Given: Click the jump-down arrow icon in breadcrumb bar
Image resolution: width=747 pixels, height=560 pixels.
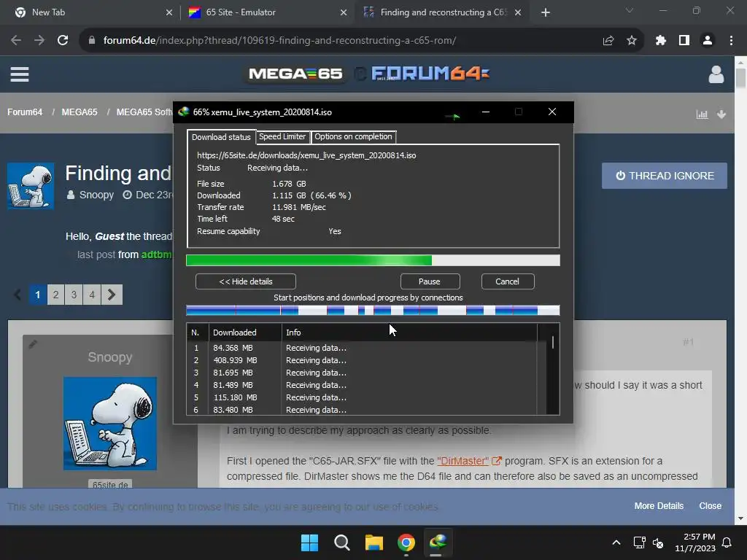Looking at the screenshot, I should pos(721,114).
